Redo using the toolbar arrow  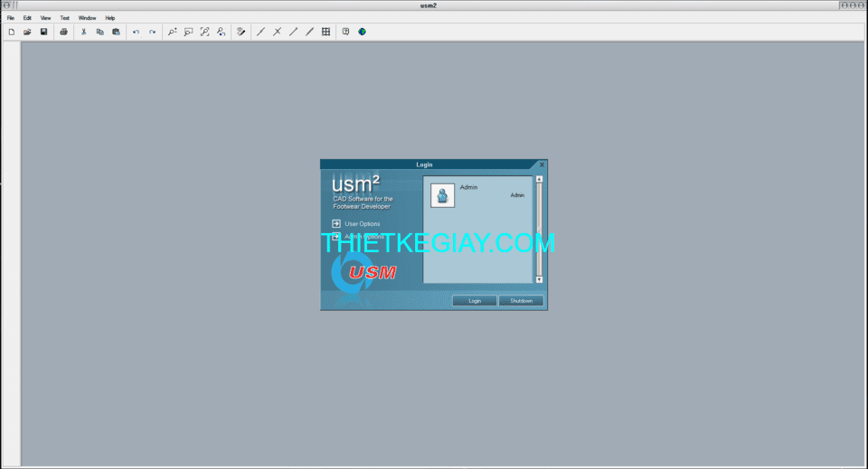(152, 32)
